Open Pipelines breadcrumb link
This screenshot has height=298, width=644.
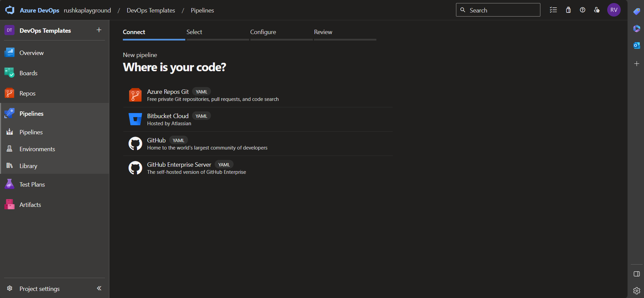(x=202, y=10)
